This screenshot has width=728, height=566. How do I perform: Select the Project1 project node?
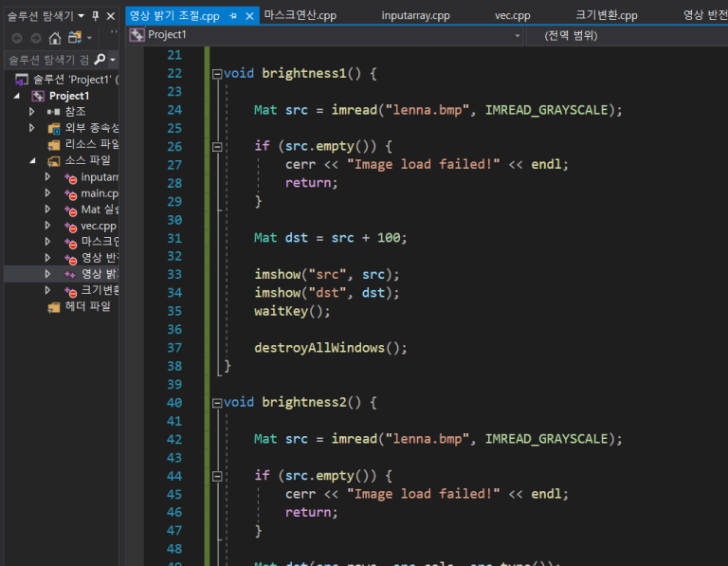68,96
